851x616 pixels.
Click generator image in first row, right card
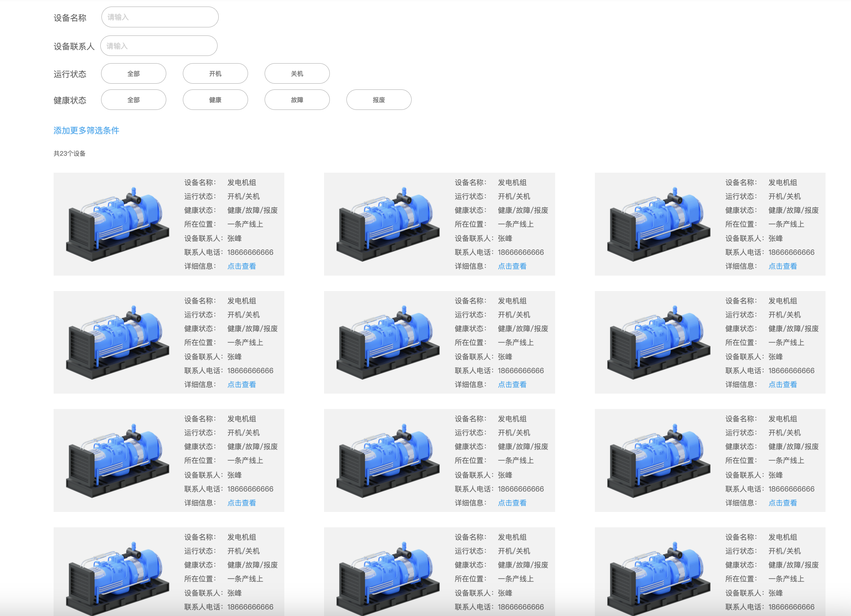click(659, 224)
